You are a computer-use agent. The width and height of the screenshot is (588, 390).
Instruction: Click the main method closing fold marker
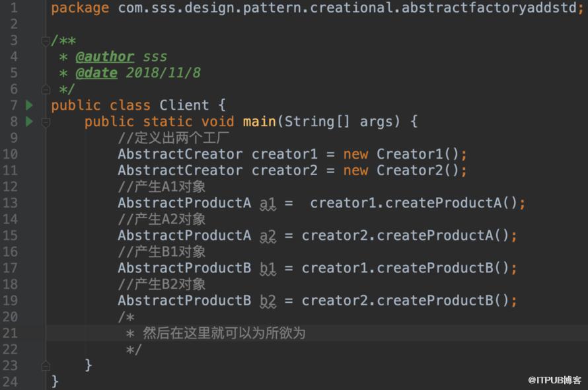pyautogui.click(x=46, y=366)
